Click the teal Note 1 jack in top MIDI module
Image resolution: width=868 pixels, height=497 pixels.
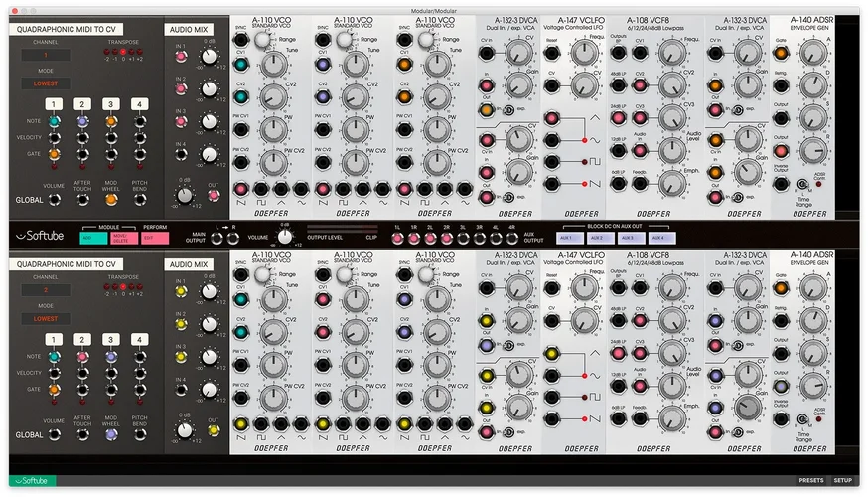point(54,121)
